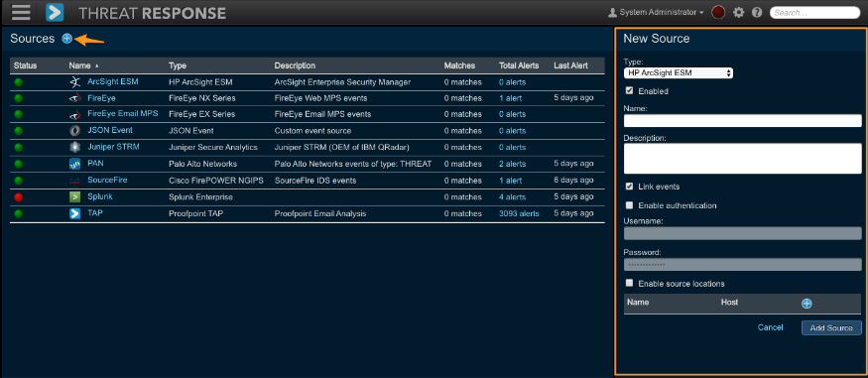The height and width of the screenshot is (378, 868).
Task: Click the Splunk source icon
Action: pos(74,197)
